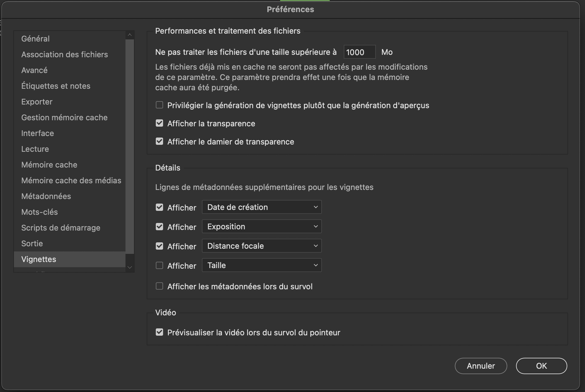Open Gestion mémoire cache settings
This screenshot has height=392, width=585.
point(64,117)
